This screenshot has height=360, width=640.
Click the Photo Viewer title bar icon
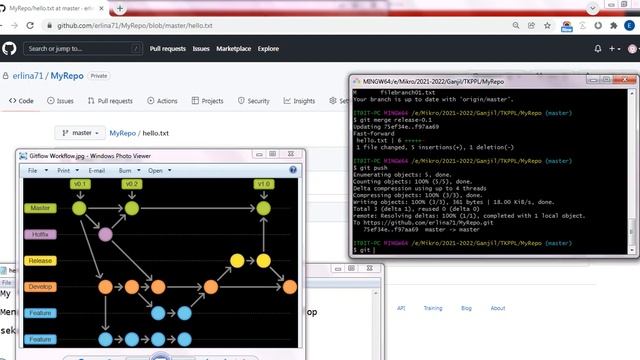[x=23, y=156]
